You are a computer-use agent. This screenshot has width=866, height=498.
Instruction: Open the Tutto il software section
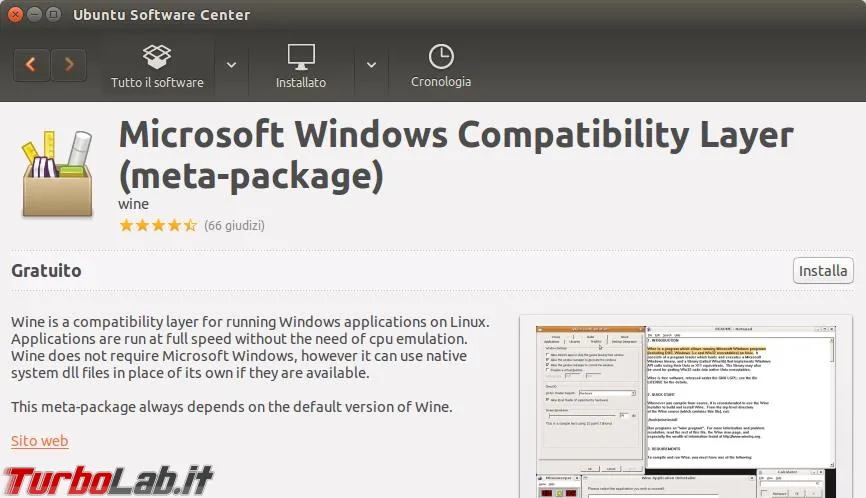[x=157, y=66]
